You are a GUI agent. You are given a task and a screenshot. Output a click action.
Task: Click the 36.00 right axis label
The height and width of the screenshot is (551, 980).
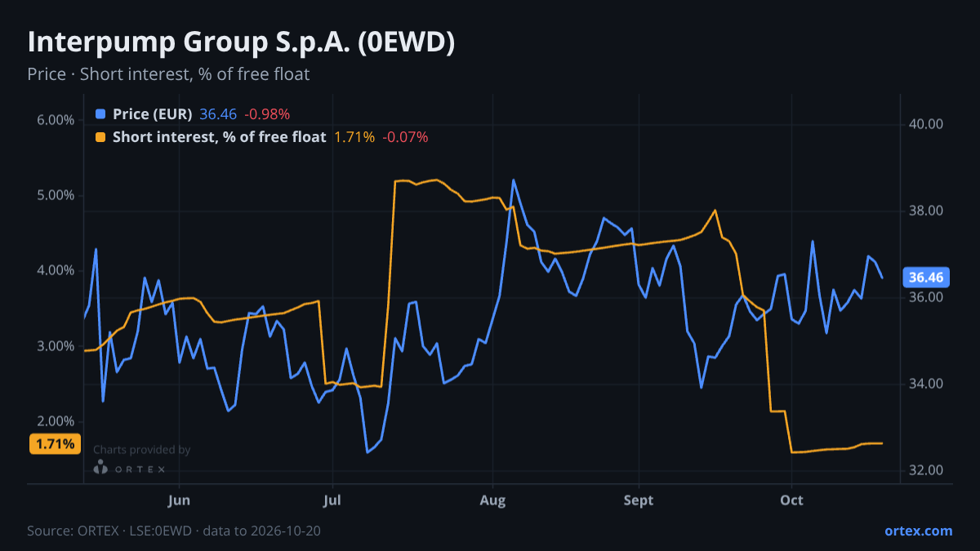click(x=926, y=297)
